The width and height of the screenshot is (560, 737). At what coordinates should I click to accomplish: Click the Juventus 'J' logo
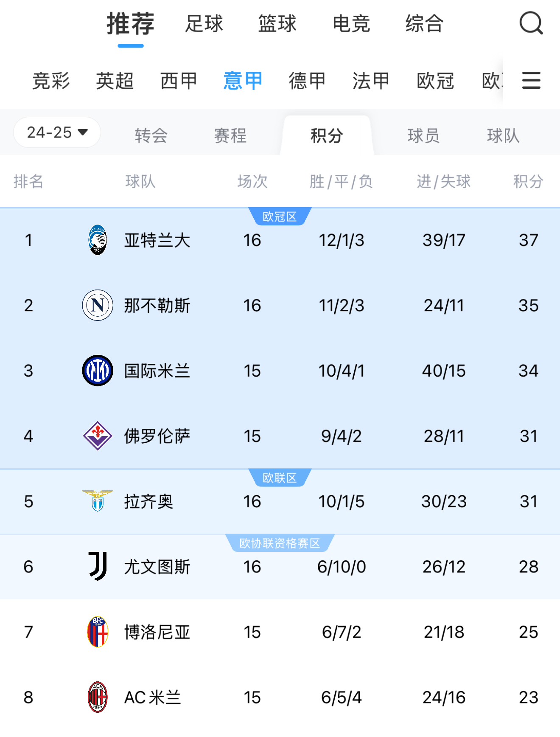coord(97,567)
